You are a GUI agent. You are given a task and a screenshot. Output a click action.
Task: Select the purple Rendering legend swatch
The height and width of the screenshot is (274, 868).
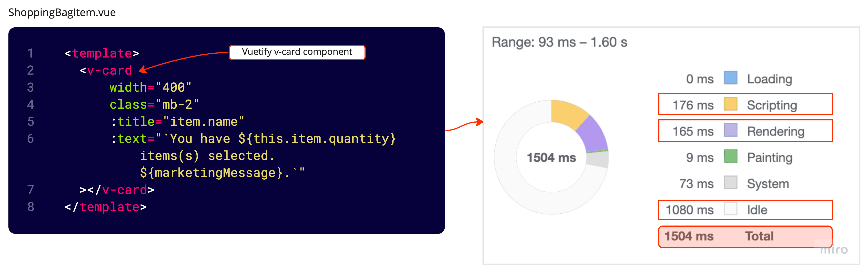point(730,131)
